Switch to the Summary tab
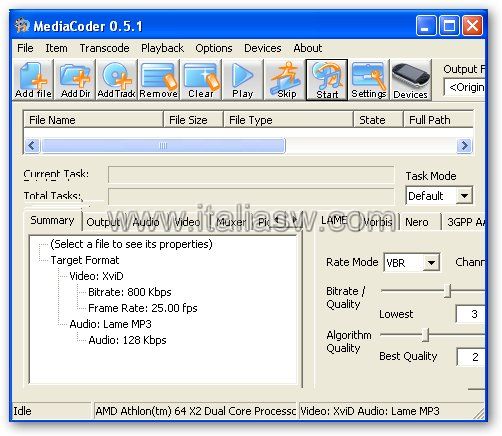 [x=52, y=220]
